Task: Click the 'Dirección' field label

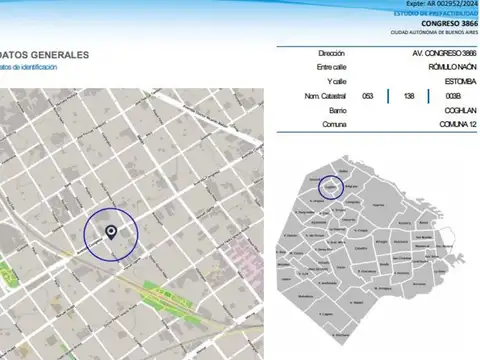Action: 331,53
